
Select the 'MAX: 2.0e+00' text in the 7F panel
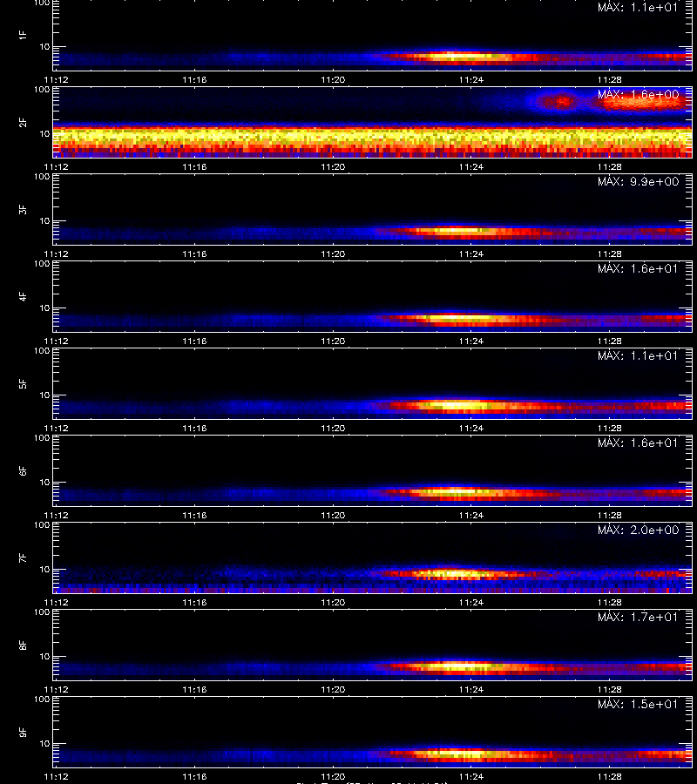(x=638, y=530)
